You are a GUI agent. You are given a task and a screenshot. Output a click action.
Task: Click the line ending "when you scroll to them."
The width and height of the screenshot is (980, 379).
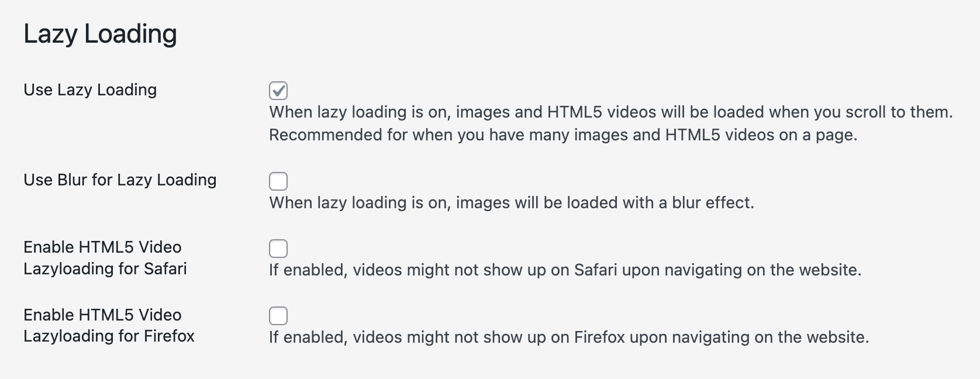click(x=610, y=112)
